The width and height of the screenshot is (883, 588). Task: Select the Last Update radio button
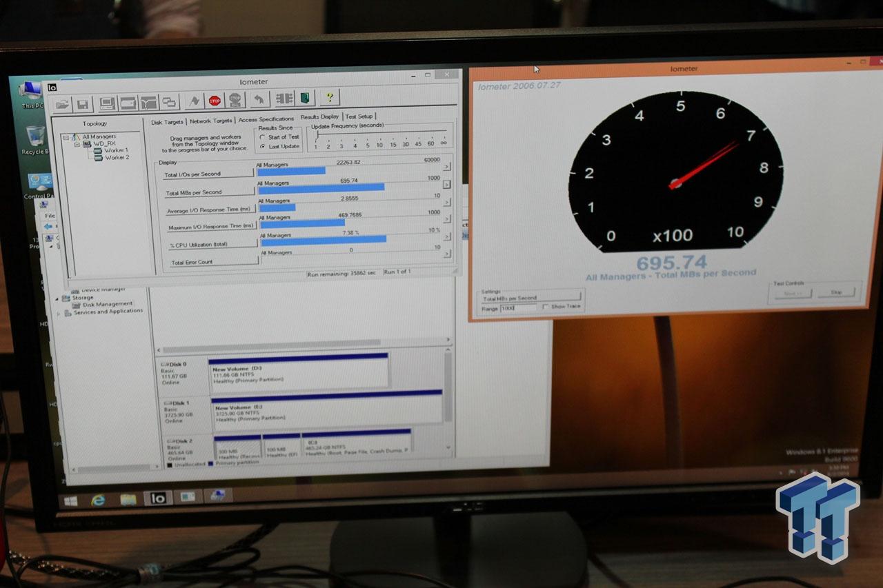pos(263,145)
